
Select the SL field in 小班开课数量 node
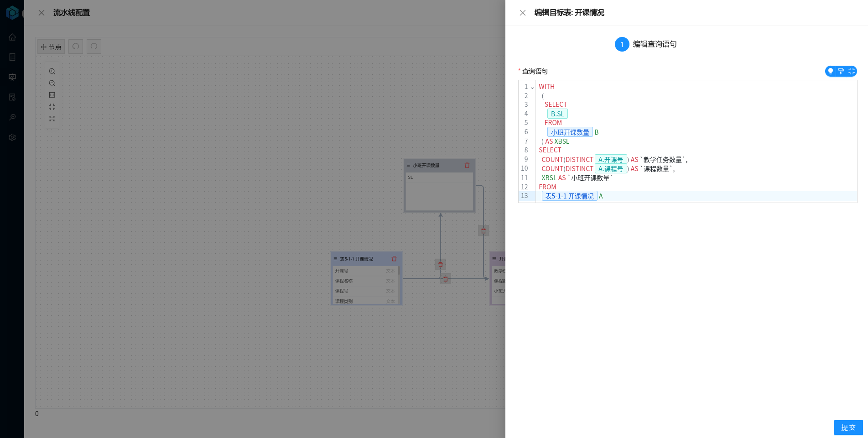pos(439,177)
